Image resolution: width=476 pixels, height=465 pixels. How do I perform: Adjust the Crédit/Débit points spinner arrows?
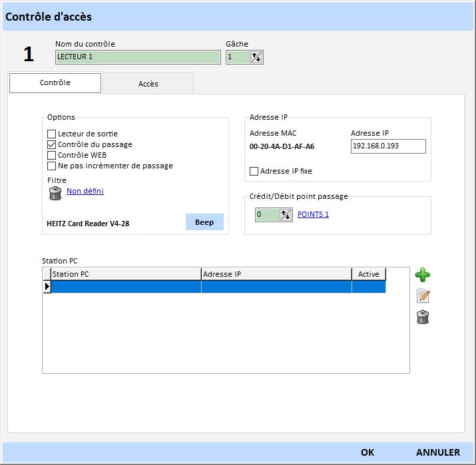click(286, 214)
